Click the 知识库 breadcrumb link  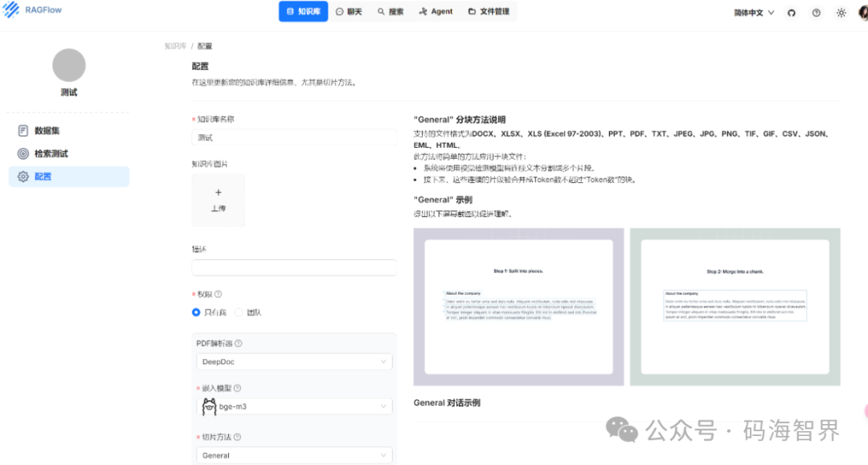(x=175, y=47)
